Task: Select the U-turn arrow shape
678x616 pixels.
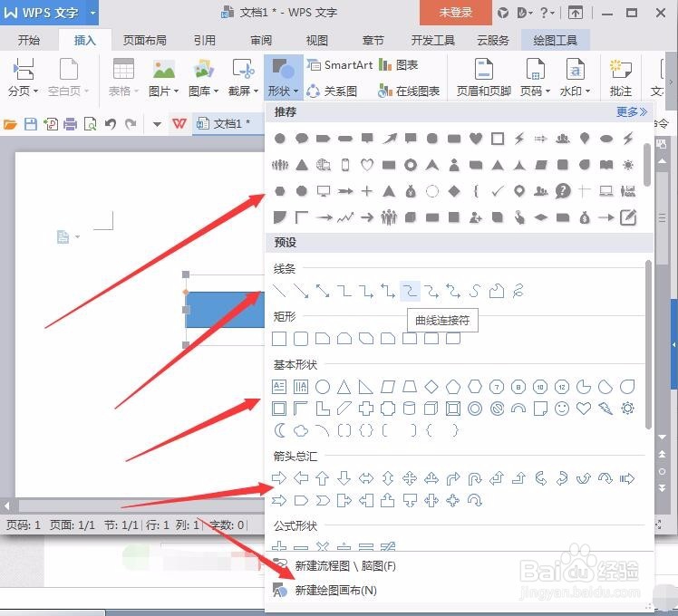Action: click(475, 478)
